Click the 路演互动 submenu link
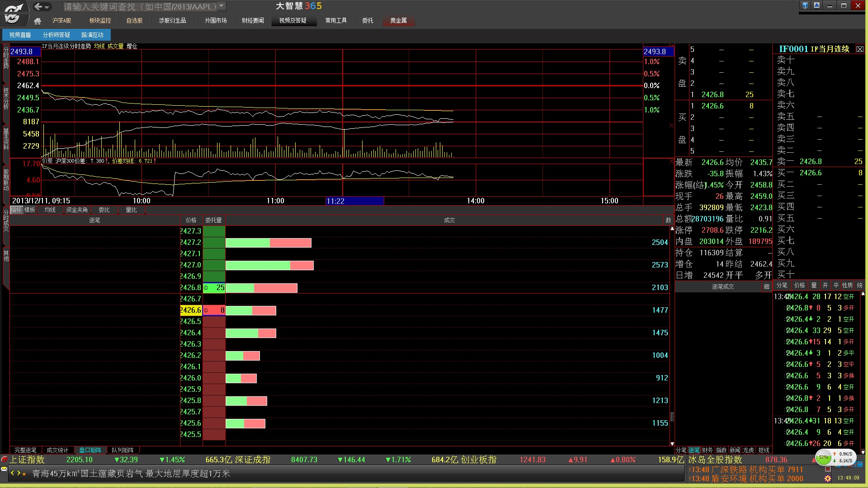This screenshot has width=868, height=488. click(x=93, y=35)
